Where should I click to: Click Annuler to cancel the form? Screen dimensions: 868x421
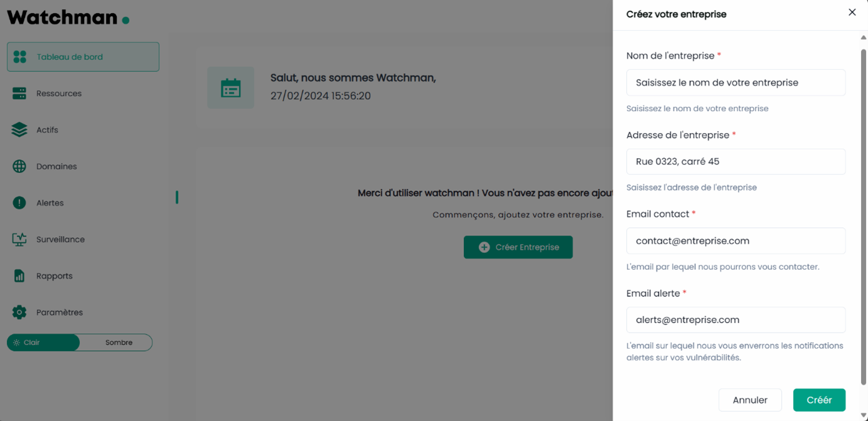(x=750, y=400)
